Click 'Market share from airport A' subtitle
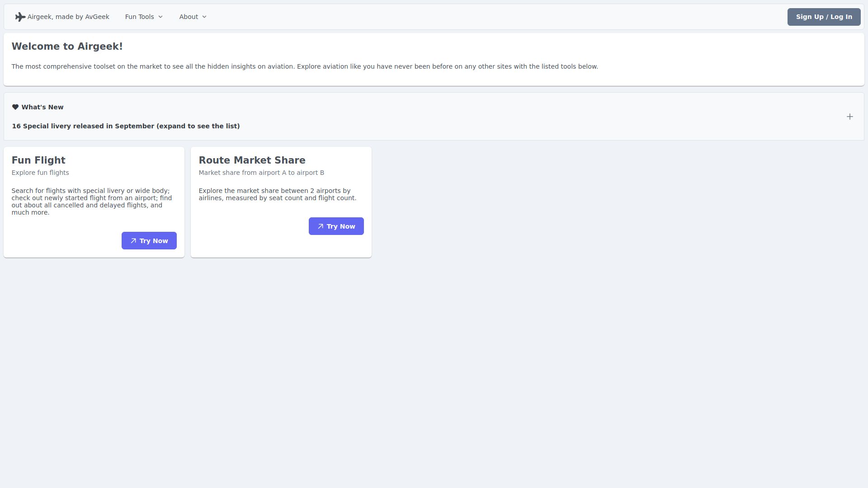This screenshot has height=488, width=868. tap(261, 173)
